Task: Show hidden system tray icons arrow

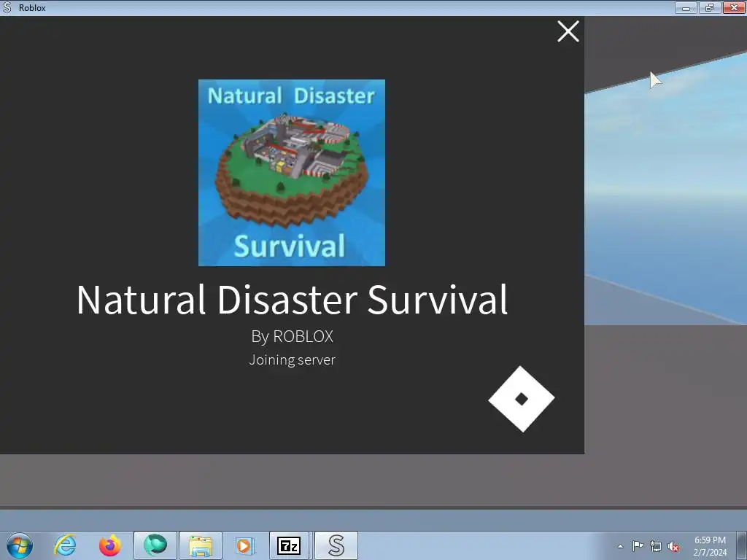Action: coord(620,546)
